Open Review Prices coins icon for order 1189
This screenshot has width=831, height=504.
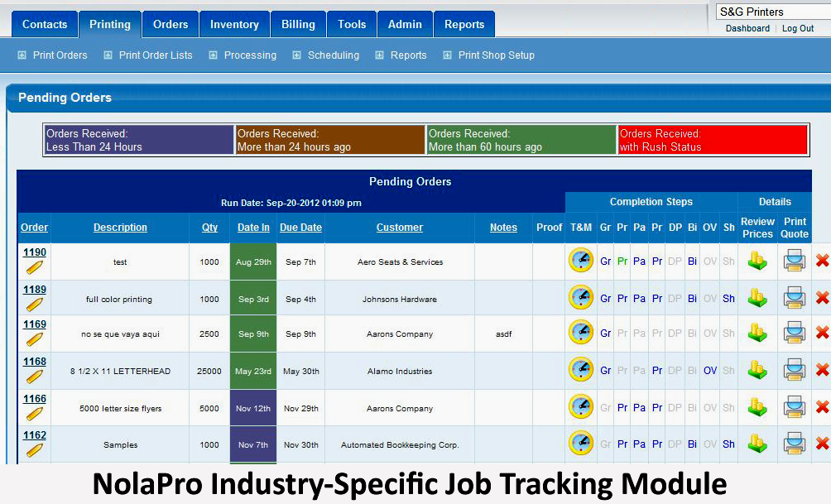[757, 298]
